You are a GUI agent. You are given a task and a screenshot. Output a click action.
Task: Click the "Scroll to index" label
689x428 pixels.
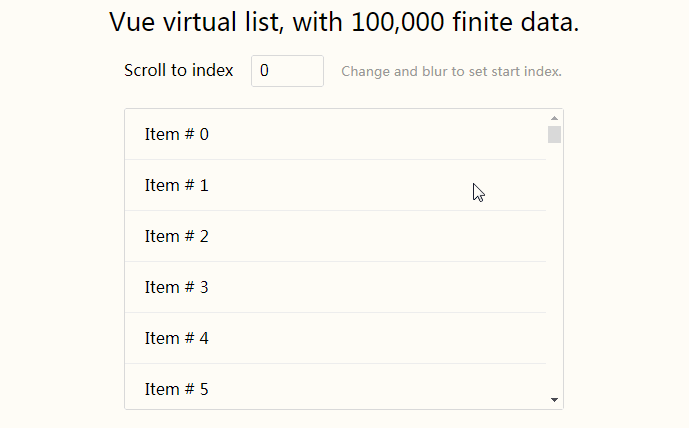(x=179, y=71)
